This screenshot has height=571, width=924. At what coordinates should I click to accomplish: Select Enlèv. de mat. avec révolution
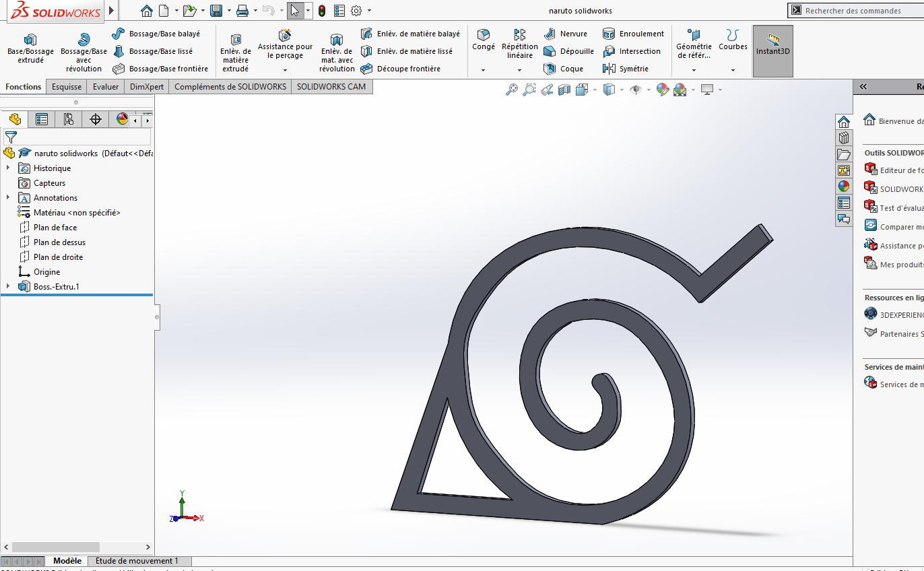coord(337,53)
